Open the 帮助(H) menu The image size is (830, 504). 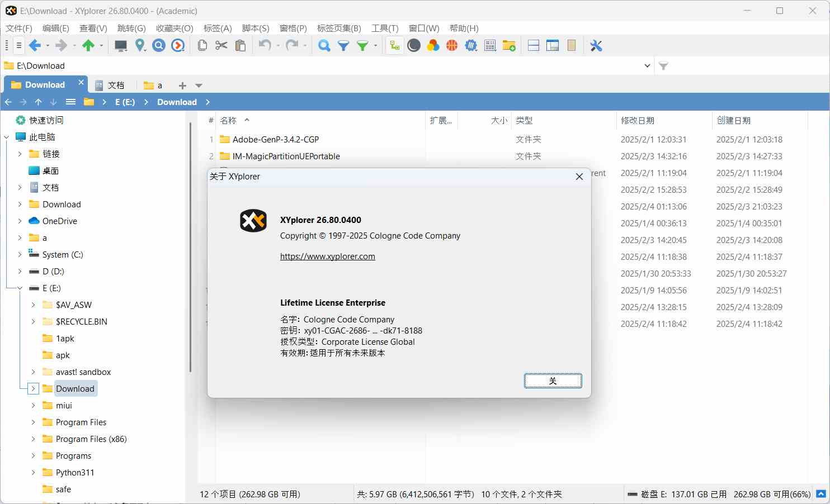(464, 28)
